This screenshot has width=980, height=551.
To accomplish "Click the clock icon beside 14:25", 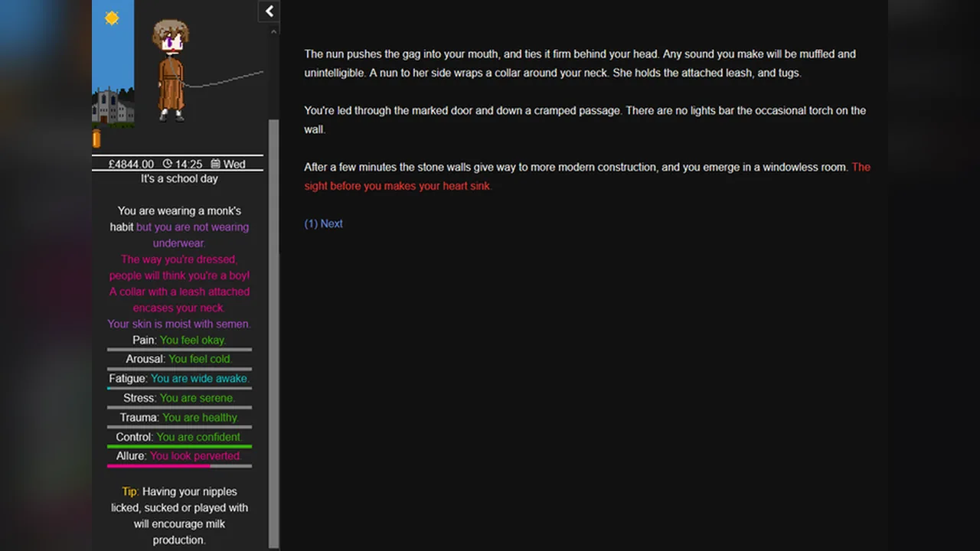I will (x=168, y=164).
